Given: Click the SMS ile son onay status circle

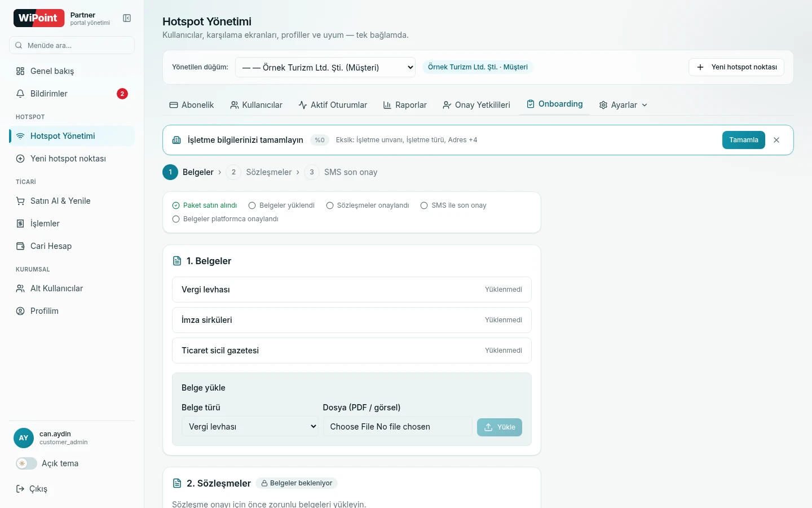Looking at the screenshot, I should coord(424,205).
